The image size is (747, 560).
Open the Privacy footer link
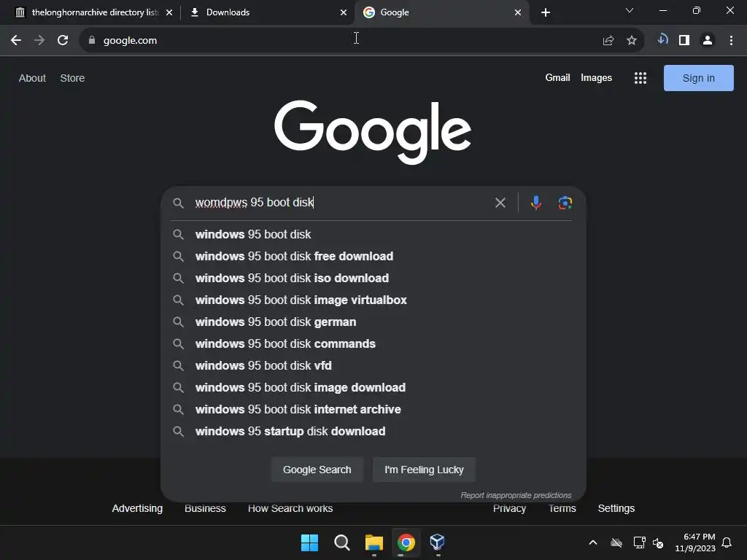click(509, 508)
